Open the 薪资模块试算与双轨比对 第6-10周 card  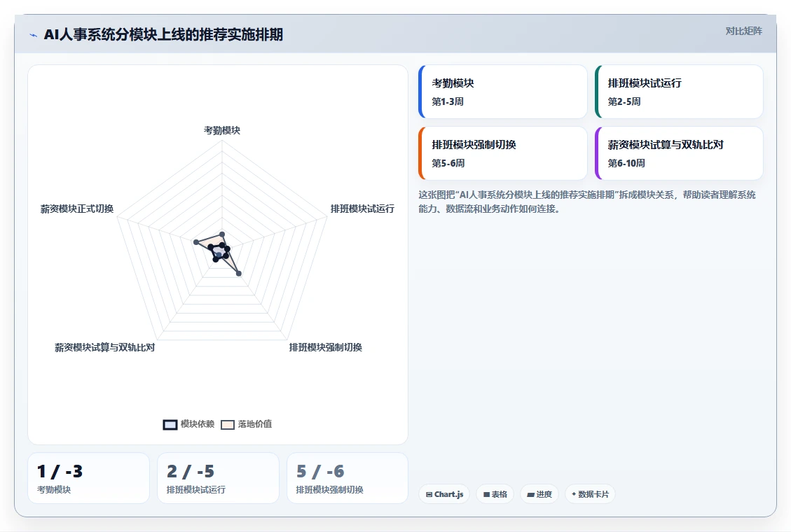point(679,153)
